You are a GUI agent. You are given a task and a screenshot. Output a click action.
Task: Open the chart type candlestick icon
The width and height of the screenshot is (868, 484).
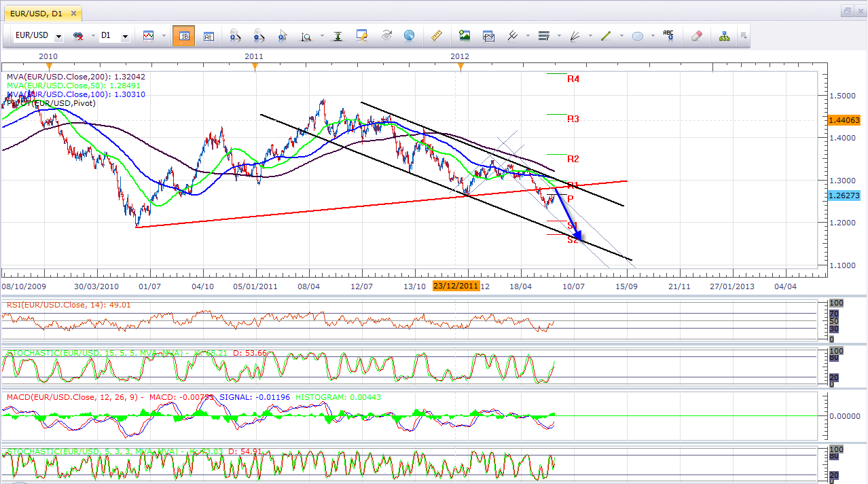148,36
